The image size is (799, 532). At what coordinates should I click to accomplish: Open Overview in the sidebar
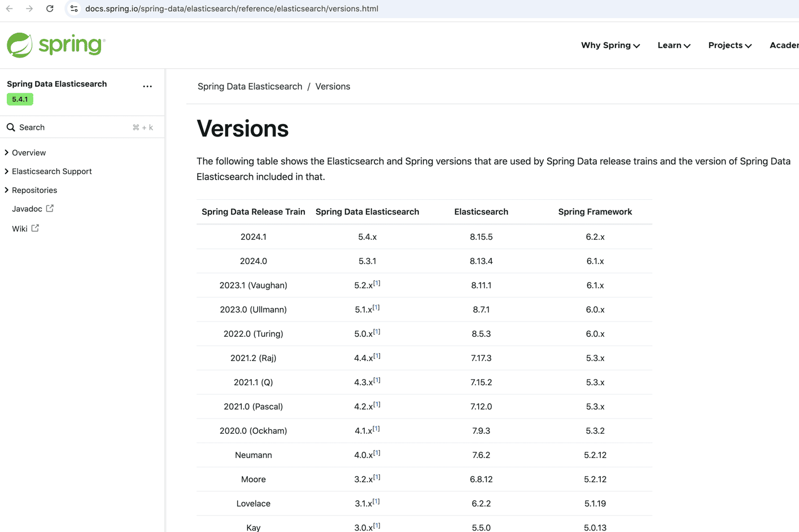29,152
